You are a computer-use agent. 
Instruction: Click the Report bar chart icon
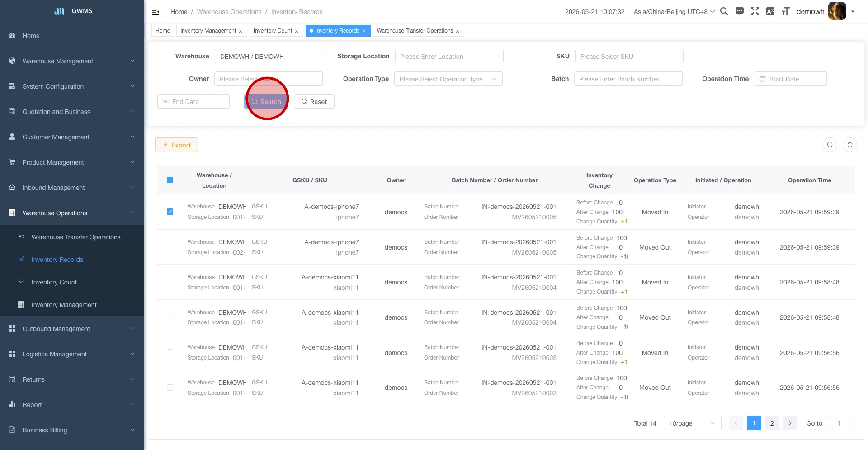click(12, 404)
